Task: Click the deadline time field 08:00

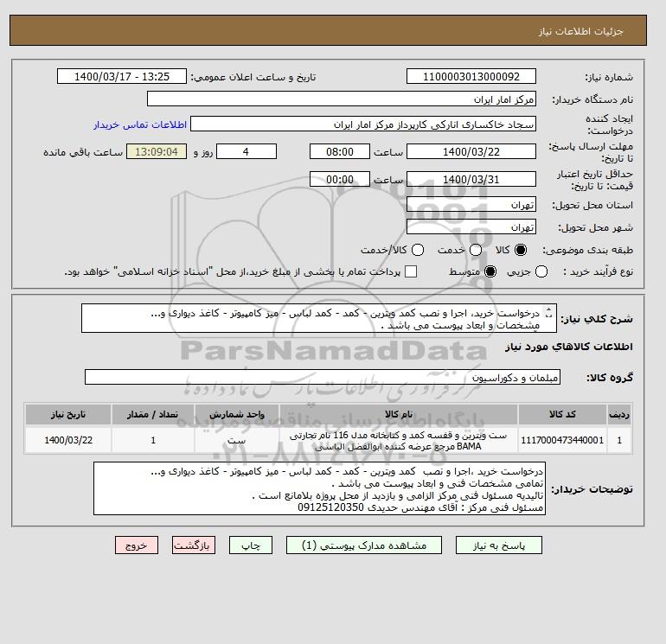Action: tap(340, 151)
